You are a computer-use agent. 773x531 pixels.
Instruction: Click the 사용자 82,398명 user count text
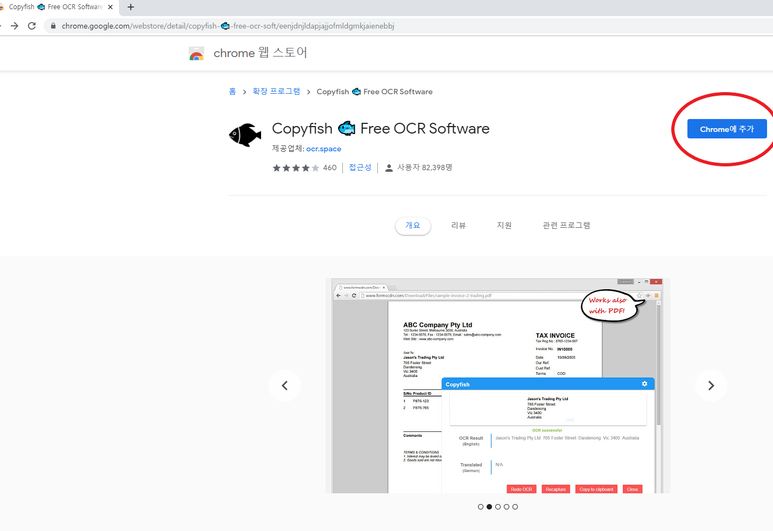point(425,168)
